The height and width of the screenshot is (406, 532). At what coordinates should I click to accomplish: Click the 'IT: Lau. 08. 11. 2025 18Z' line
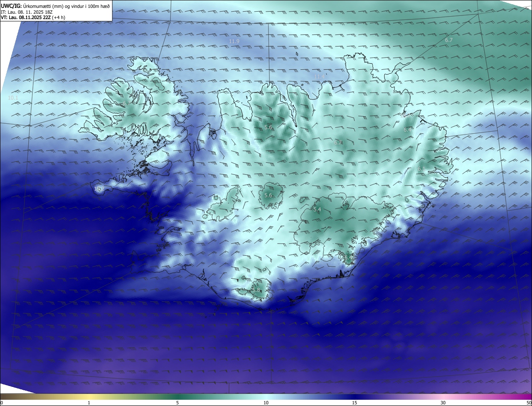[26, 12]
